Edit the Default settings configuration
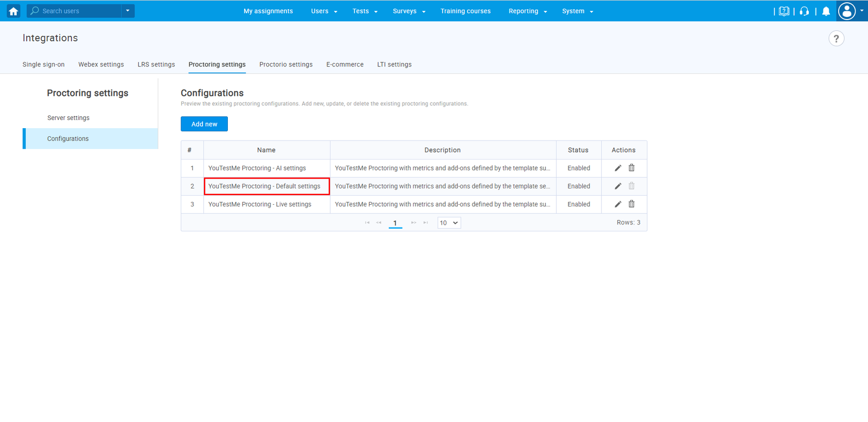 click(x=617, y=186)
